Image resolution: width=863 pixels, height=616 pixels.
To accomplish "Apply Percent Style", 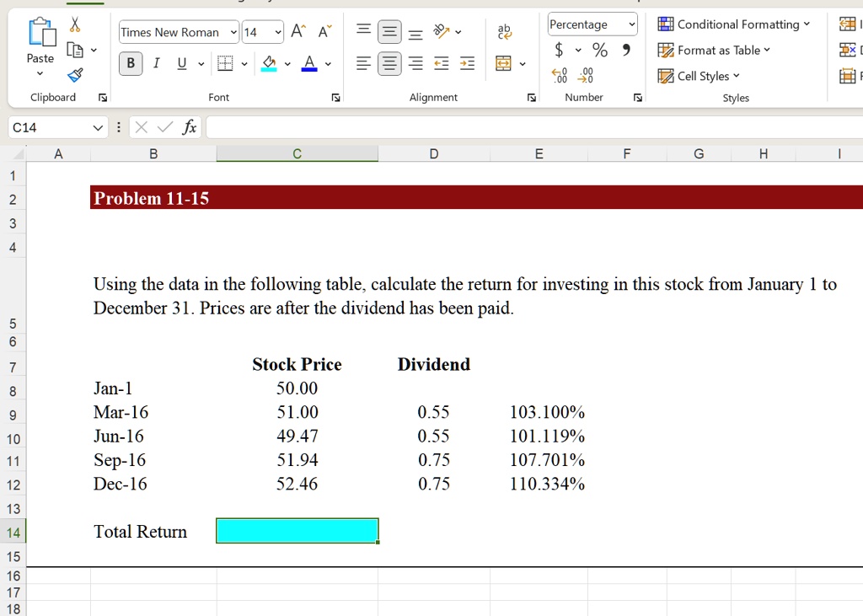I will pos(600,50).
